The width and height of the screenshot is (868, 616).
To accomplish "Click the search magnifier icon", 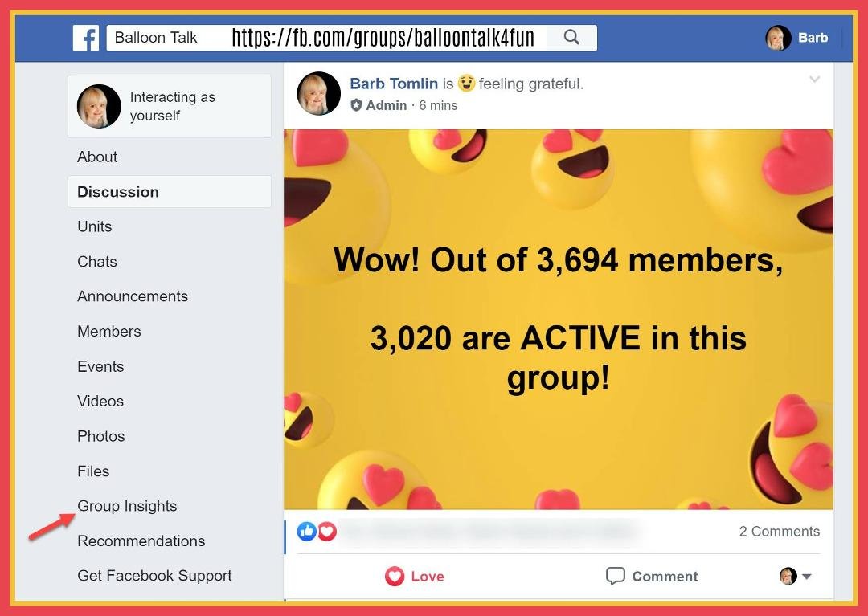I will coord(572,37).
